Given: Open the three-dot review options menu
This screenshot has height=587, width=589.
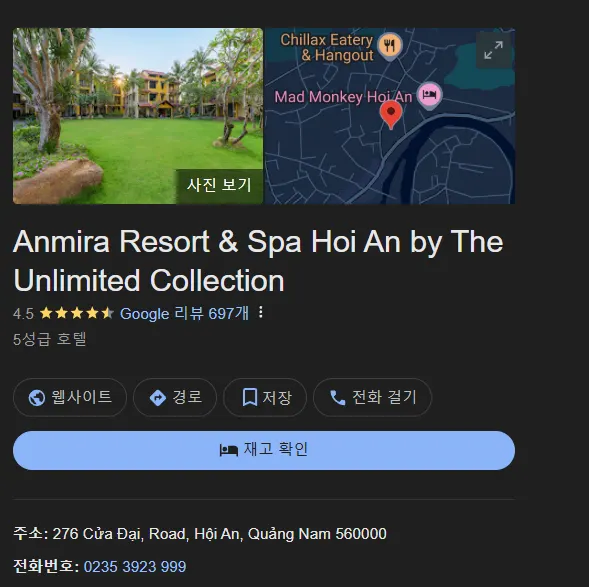Looking at the screenshot, I should pos(261,312).
